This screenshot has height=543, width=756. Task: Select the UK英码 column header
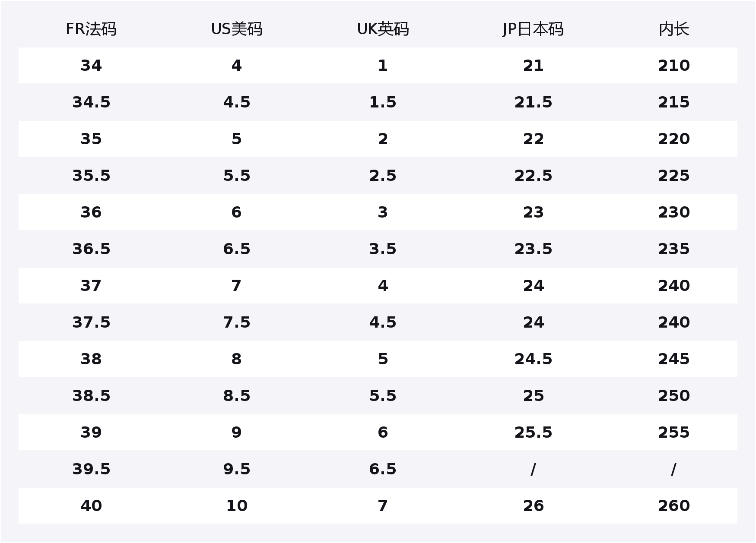coord(383,29)
